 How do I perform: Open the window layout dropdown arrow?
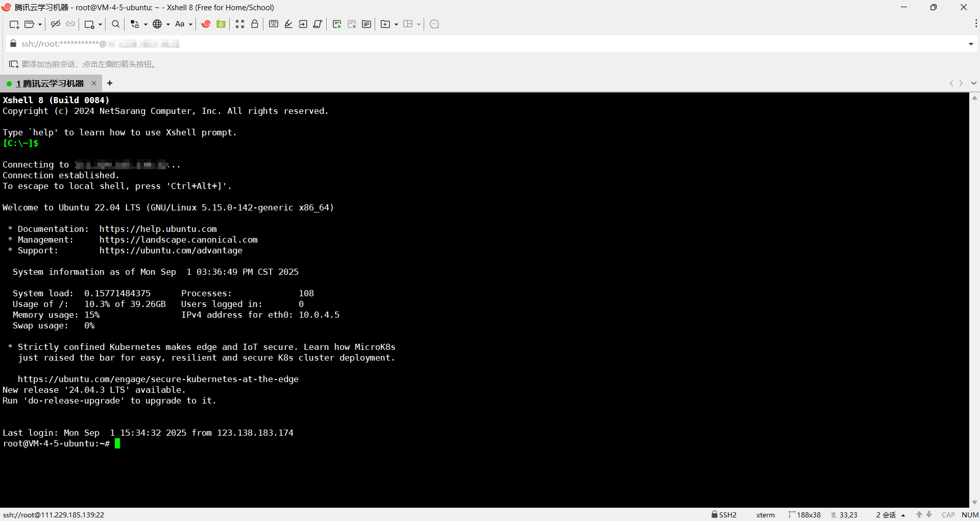coord(419,24)
